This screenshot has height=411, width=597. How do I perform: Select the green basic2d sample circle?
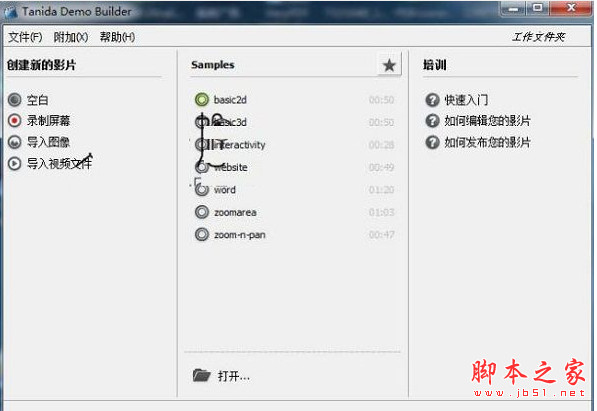tap(202, 100)
